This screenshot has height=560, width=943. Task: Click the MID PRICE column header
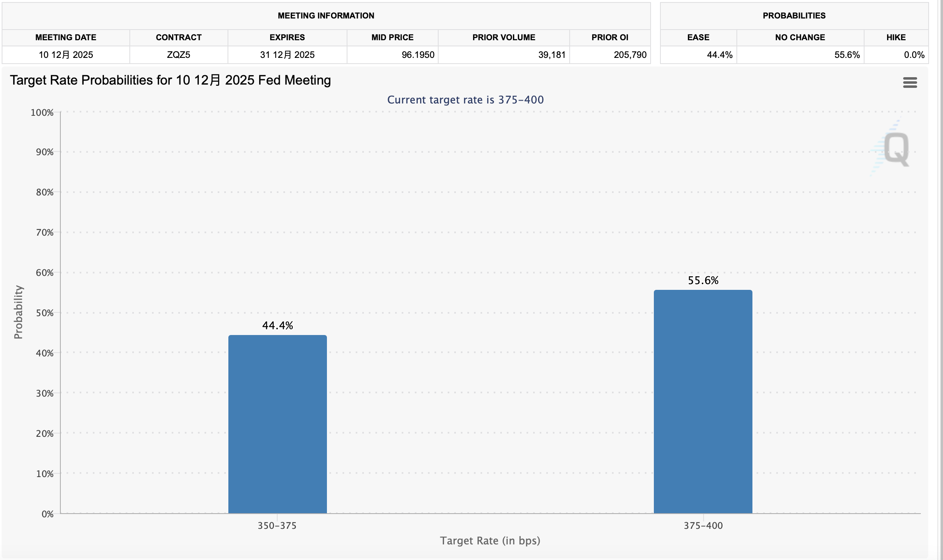pyautogui.click(x=392, y=37)
